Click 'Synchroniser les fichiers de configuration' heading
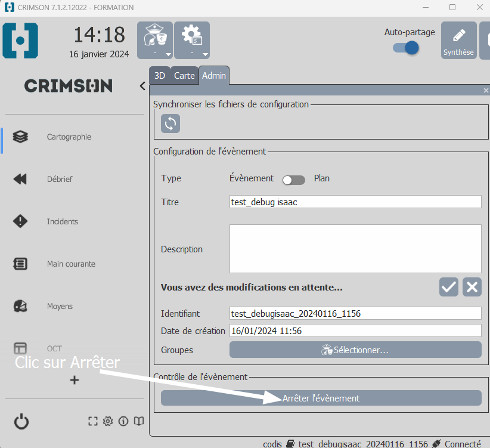This screenshot has width=490, height=448. [x=231, y=104]
